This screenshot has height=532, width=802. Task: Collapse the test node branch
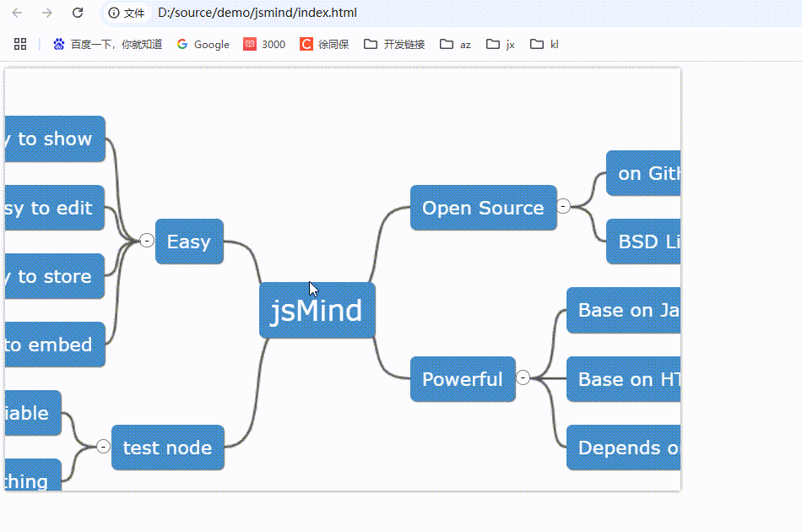103,447
